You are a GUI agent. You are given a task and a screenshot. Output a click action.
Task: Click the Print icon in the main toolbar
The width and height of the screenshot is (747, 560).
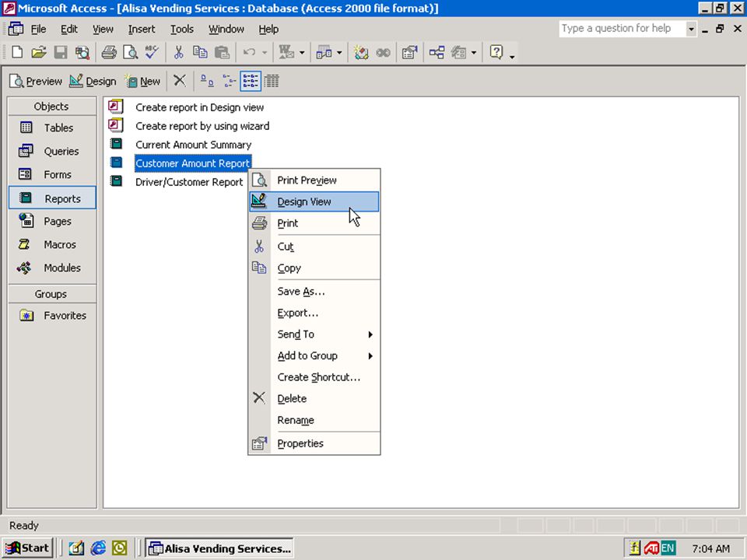click(x=109, y=52)
